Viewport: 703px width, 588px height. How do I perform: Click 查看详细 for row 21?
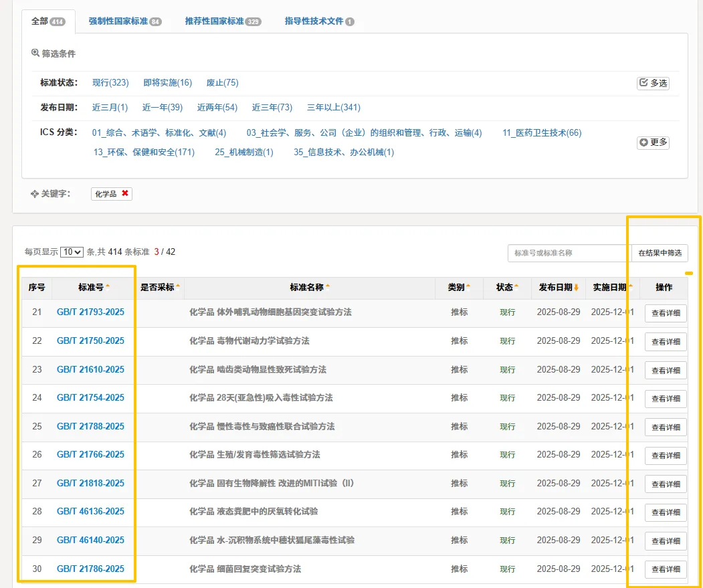(x=666, y=313)
